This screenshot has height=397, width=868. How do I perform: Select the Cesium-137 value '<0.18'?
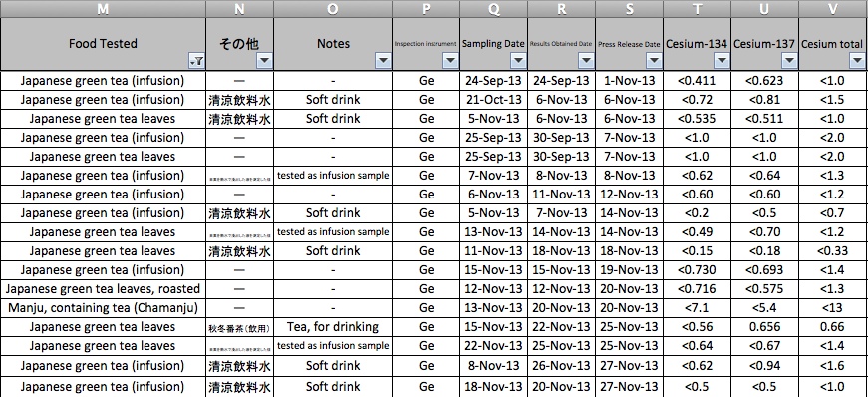coord(764,251)
